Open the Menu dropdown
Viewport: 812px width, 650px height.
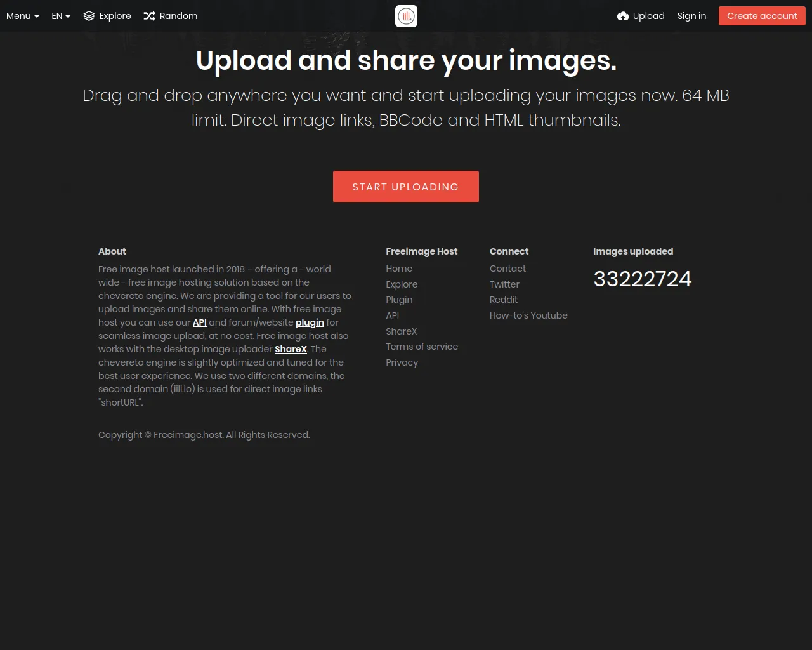(23, 16)
